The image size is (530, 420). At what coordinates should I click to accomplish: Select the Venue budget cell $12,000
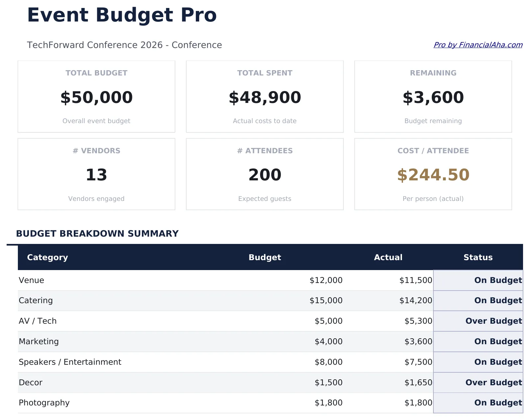point(326,280)
